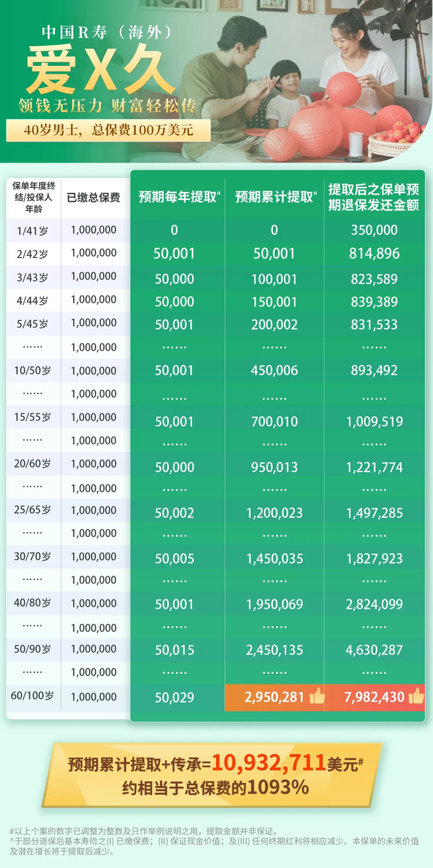Viewport: 433px width, 868px height.
Task: Select the 1/41岁 row label
Action: tap(33, 231)
